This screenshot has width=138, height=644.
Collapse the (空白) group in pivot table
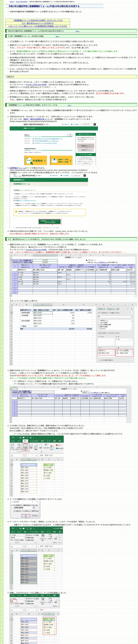(x=21, y=326)
